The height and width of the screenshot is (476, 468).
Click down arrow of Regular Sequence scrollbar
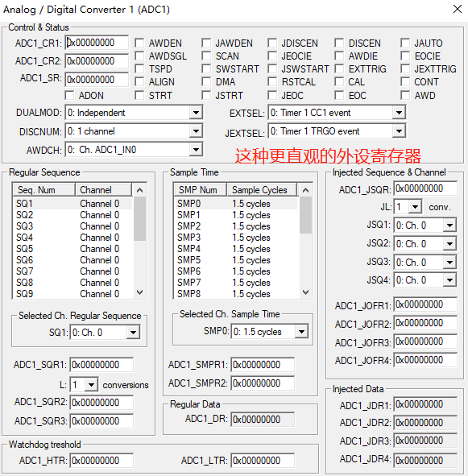pos(139,292)
